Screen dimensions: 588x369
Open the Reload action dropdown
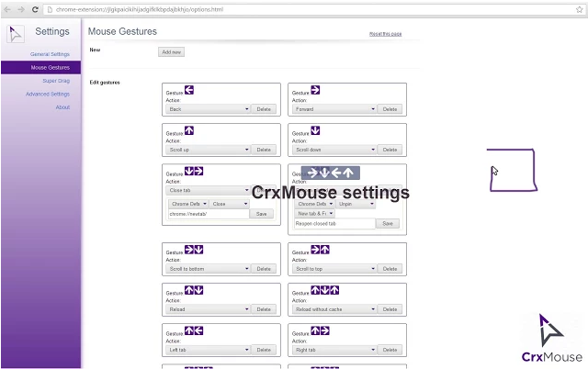(x=208, y=309)
